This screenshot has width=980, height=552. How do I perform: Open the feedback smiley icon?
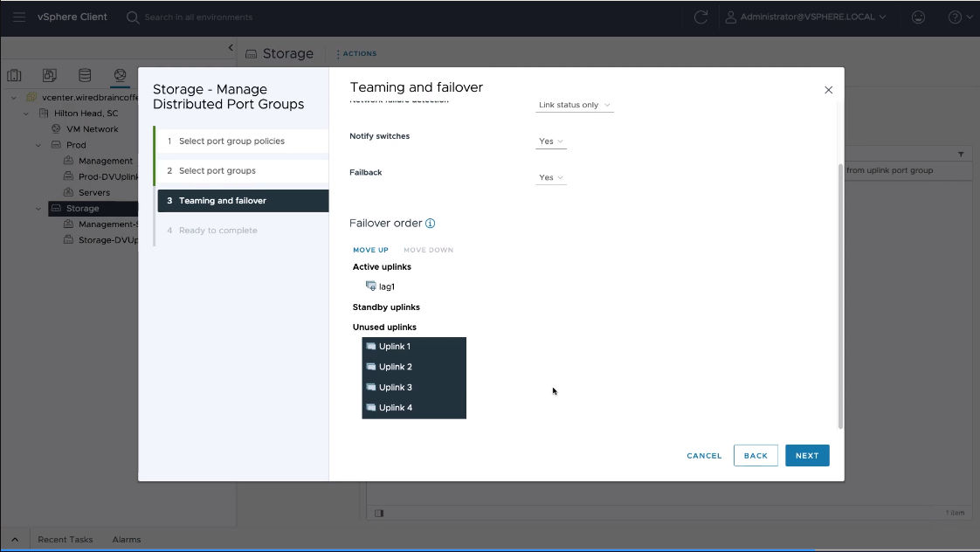click(918, 17)
